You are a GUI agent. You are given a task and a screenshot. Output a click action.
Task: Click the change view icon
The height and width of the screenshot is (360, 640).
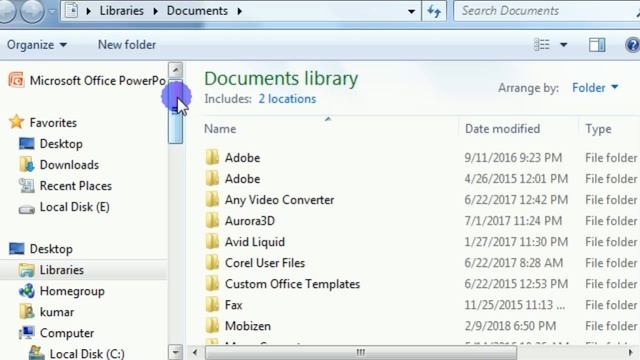coord(542,44)
